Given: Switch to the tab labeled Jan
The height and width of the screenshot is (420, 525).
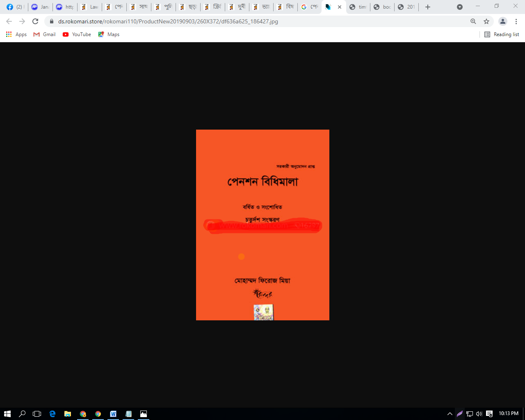Looking at the screenshot, I should 40,7.
